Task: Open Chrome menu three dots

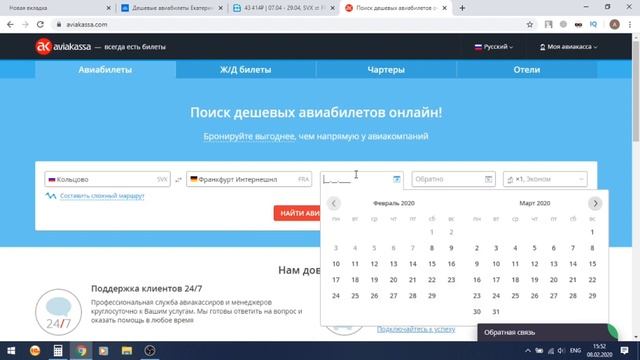Action: pos(630,24)
